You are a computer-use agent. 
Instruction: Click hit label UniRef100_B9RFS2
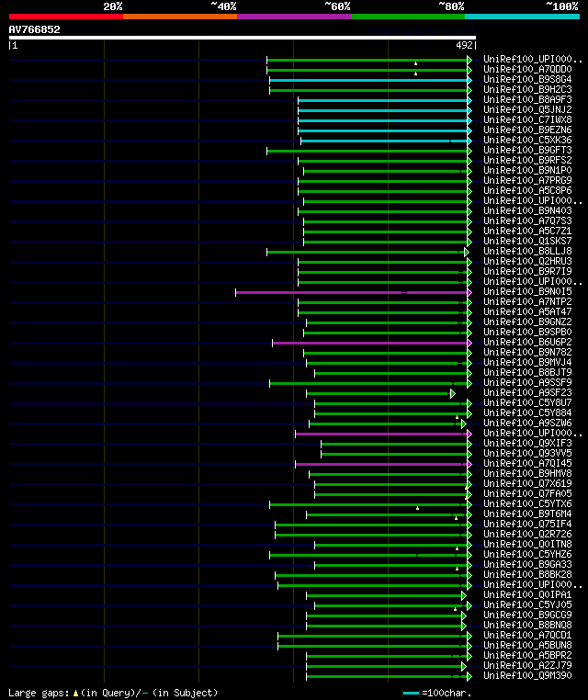click(x=527, y=160)
